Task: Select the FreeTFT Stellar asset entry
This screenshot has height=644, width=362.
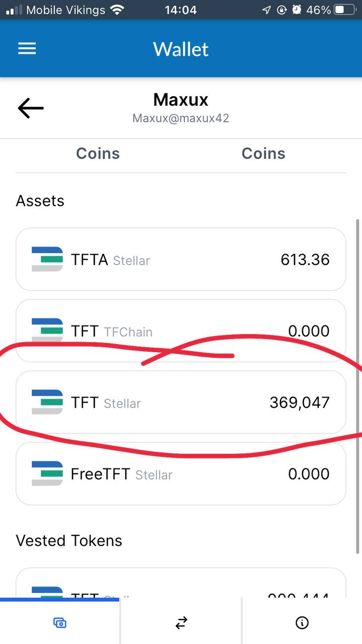Action: coord(181,473)
